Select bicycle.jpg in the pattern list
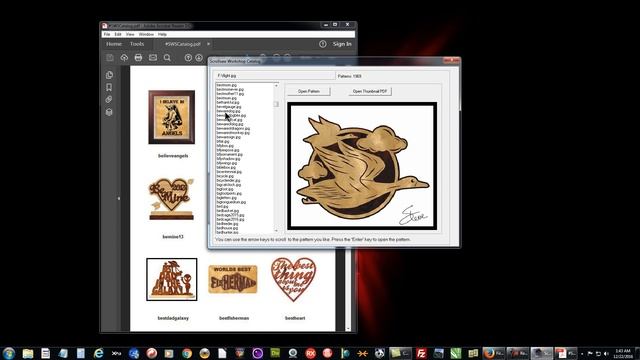 (x=225, y=176)
